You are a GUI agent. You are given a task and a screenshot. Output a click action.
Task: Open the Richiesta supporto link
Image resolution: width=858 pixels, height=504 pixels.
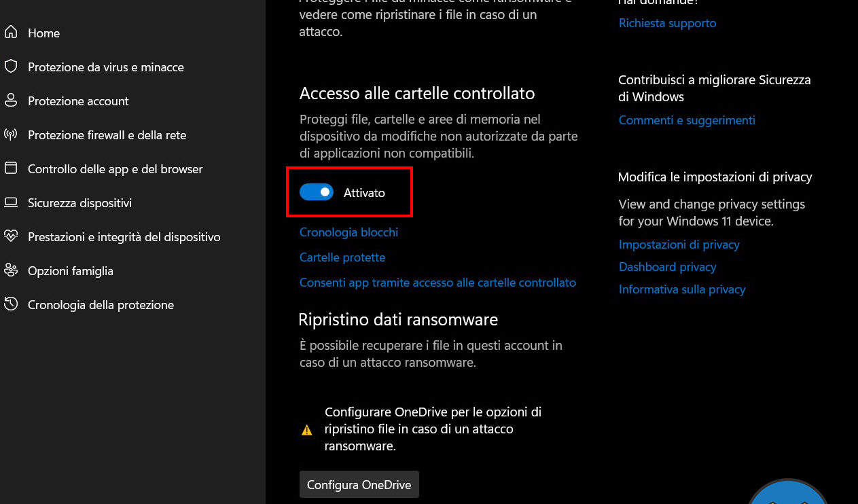click(x=667, y=23)
